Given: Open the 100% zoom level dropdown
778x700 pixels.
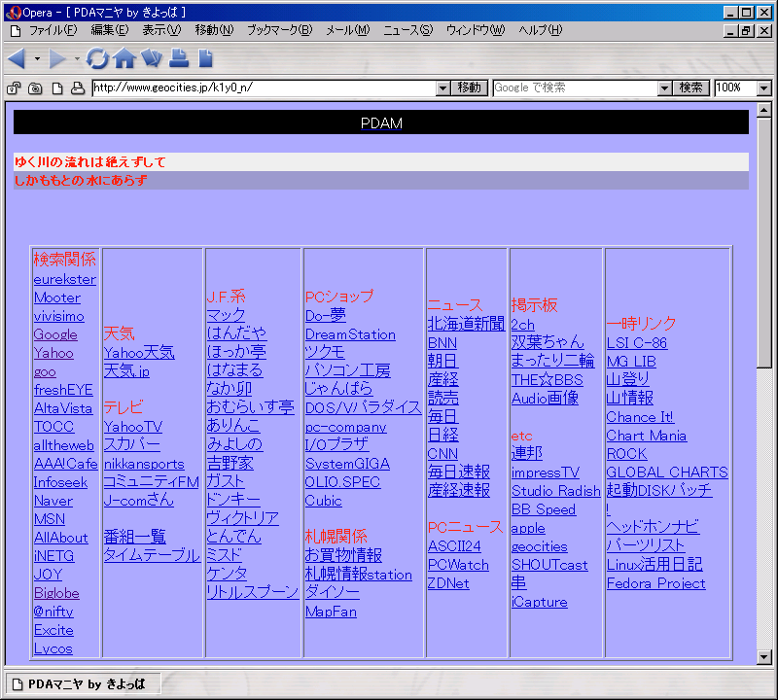Looking at the screenshot, I should pyautogui.click(x=763, y=88).
